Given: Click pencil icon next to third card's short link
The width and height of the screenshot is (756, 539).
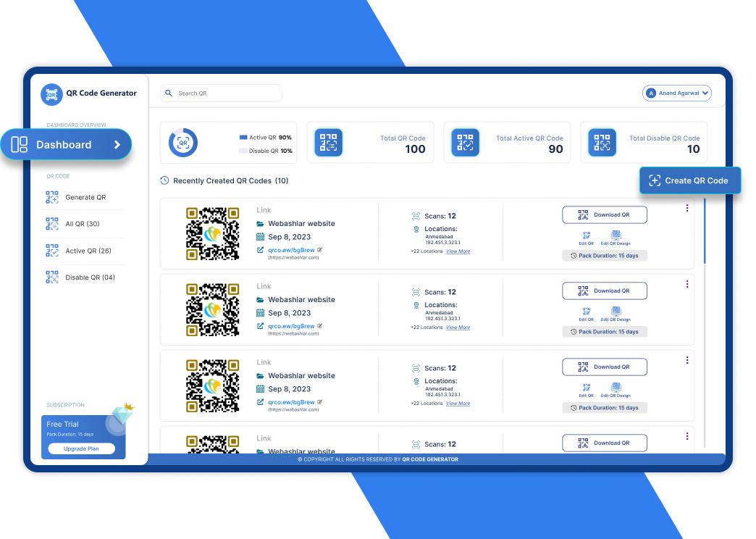Looking at the screenshot, I should pyautogui.click(x=319, y=402).
